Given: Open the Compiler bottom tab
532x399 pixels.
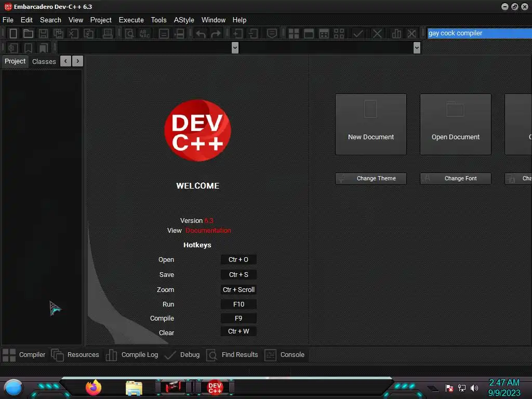Looking at the screenshot, I should (24, 355).
